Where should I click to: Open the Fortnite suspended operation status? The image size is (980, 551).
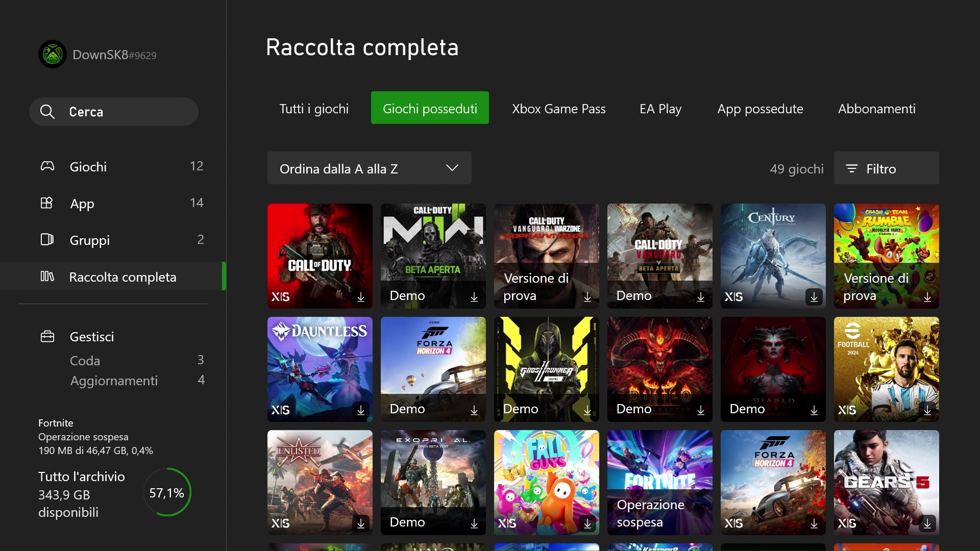(95, 436)
